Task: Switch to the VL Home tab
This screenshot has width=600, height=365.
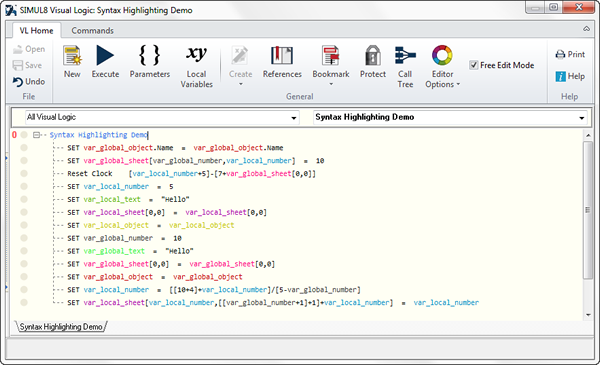Action: coord(36,31)
